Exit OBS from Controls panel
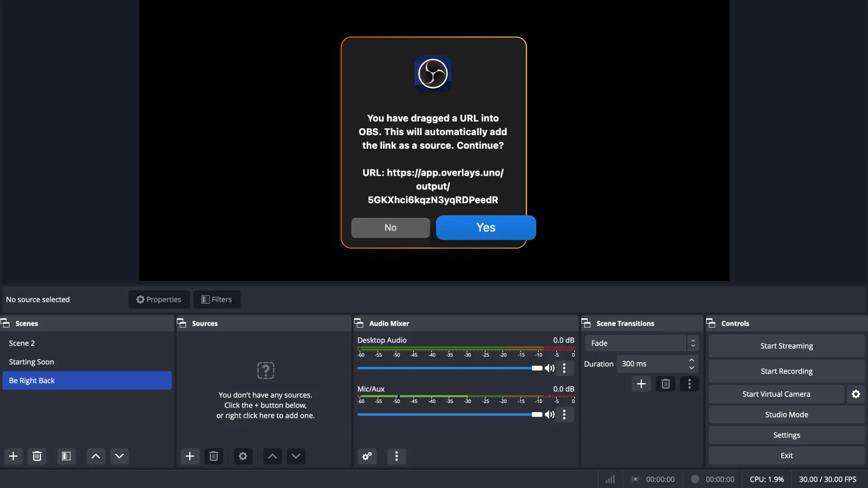The width and height of the screenshot is (868, 488). tap(787, 455)
